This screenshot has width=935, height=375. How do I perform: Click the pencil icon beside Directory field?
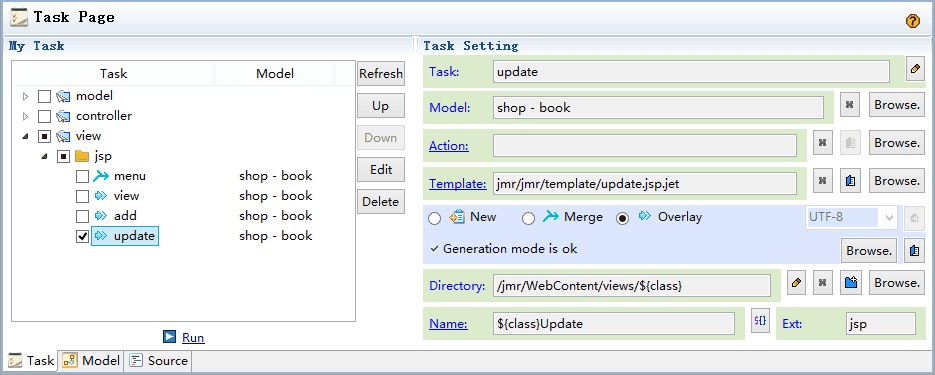click(x=795, y=283)
